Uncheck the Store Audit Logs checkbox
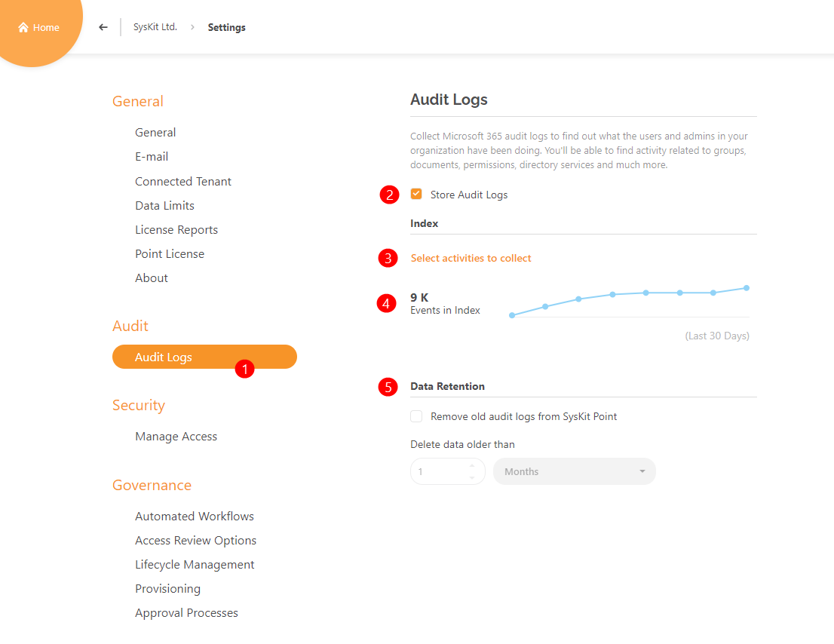The image size is (834, 644). pyautogui.click(x=416, y=194)
